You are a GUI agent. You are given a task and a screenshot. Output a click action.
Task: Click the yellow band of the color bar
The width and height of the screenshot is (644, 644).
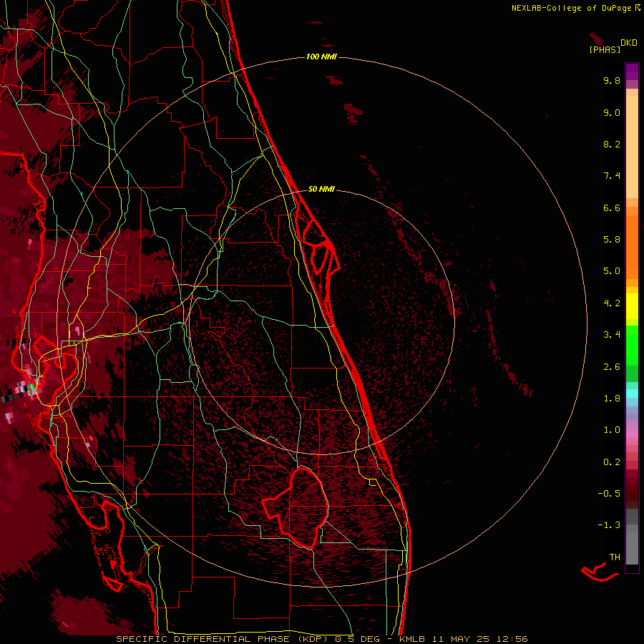tap(632, 306)
